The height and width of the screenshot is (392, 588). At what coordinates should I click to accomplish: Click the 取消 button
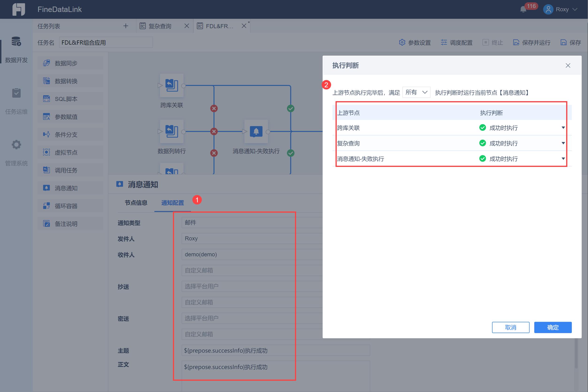[510, 327]
